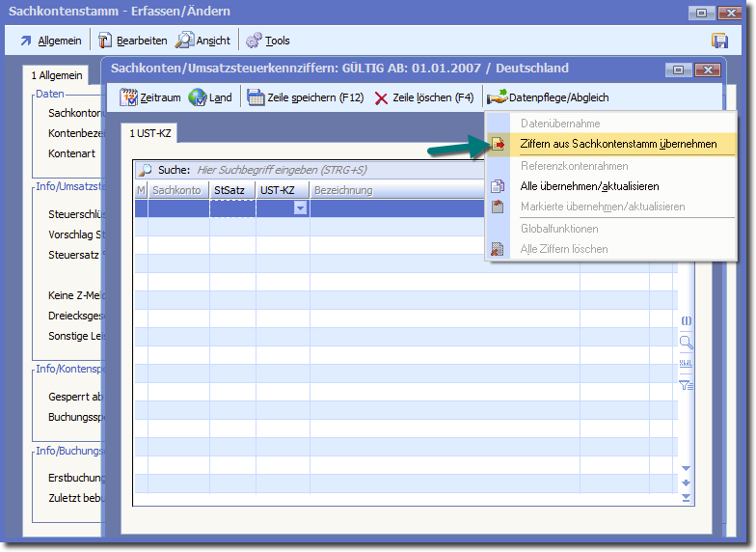
Task: Choose Alle übernehmen/aktualisieren menu entry
Action: click(x=589, y=186)
